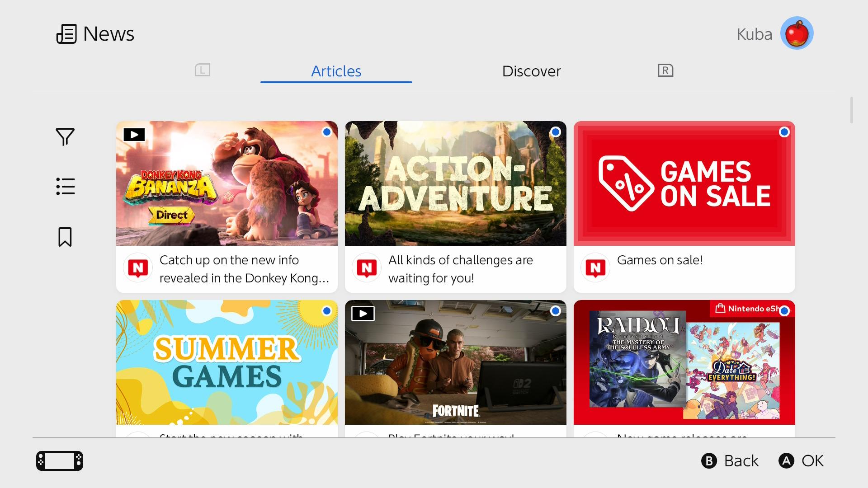The height and width of the screenshot is (488, 868).
Task: Select the Articles tab
Action: pos(336,71)
